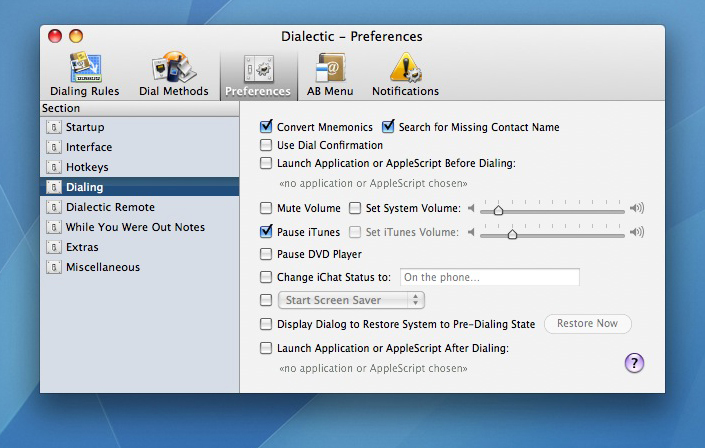Toggle Search for Missing Contact Name checkbox
This screenshot has width=705, height=448.
388,127
